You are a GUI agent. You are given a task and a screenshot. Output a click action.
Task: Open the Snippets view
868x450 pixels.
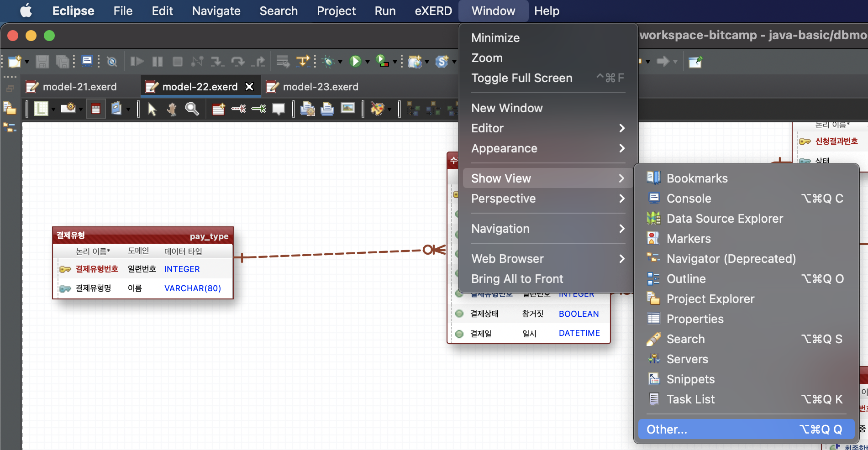(746, 379)
